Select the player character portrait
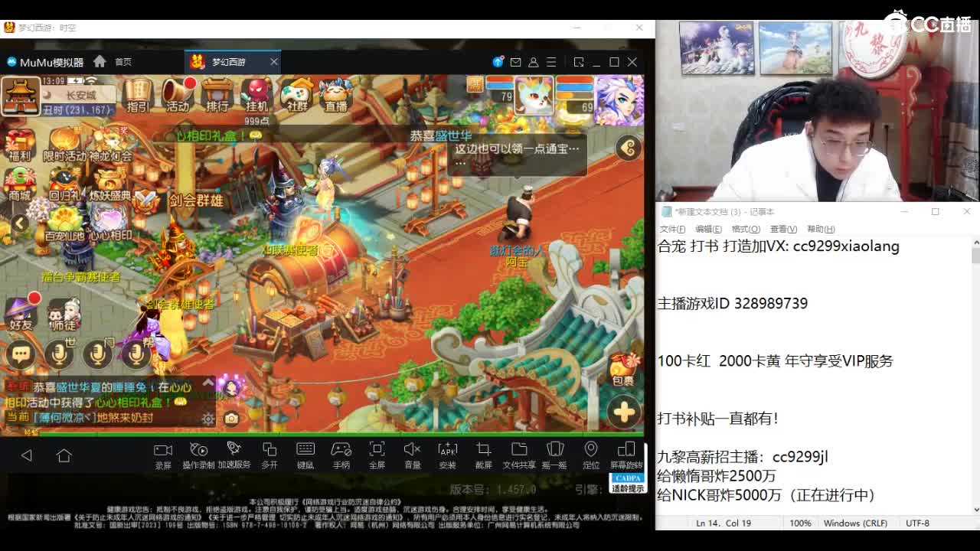 (x=619, y=99)
